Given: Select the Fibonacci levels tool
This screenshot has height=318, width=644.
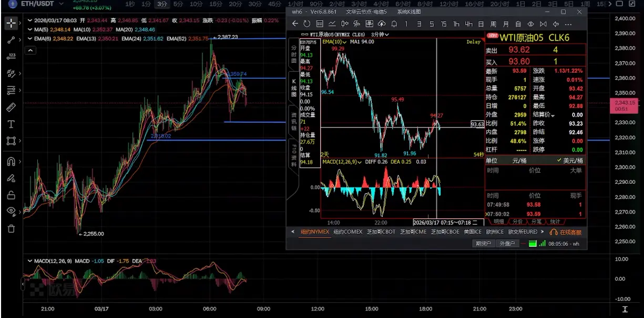Looking at the screenshot, I should 11,91.
